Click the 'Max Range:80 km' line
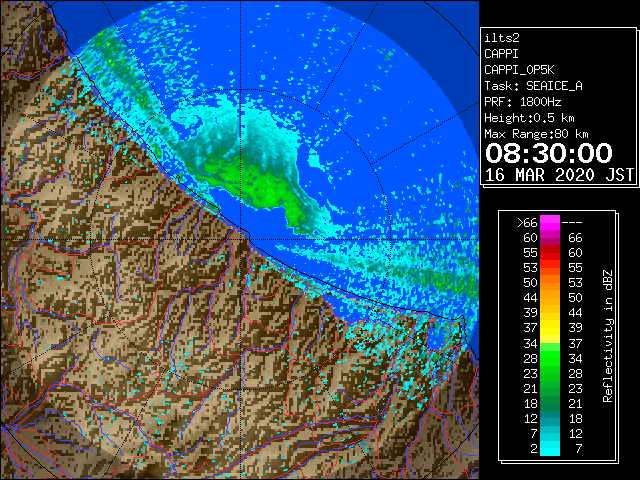This screenshot has width=640, height=480. [x=536, y=134]
